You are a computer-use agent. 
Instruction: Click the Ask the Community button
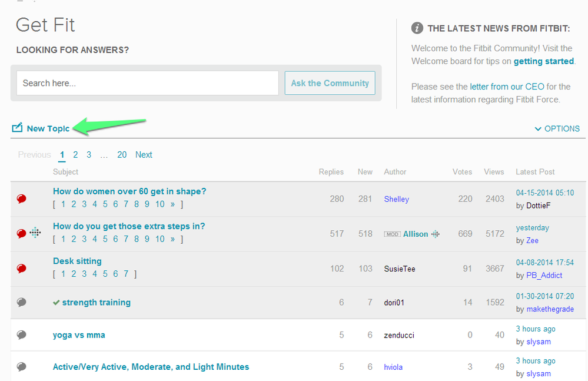pos(330,83)
